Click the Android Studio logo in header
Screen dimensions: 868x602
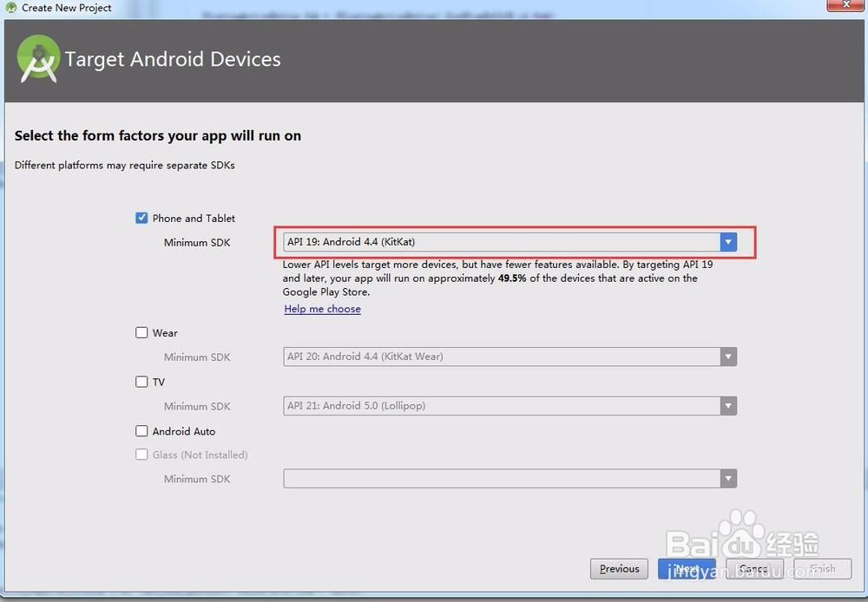(38, 59)
